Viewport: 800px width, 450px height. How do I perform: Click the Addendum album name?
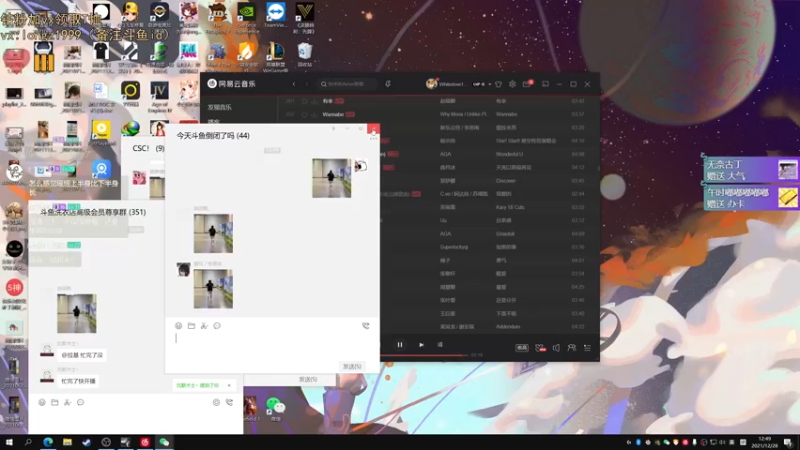508,327
